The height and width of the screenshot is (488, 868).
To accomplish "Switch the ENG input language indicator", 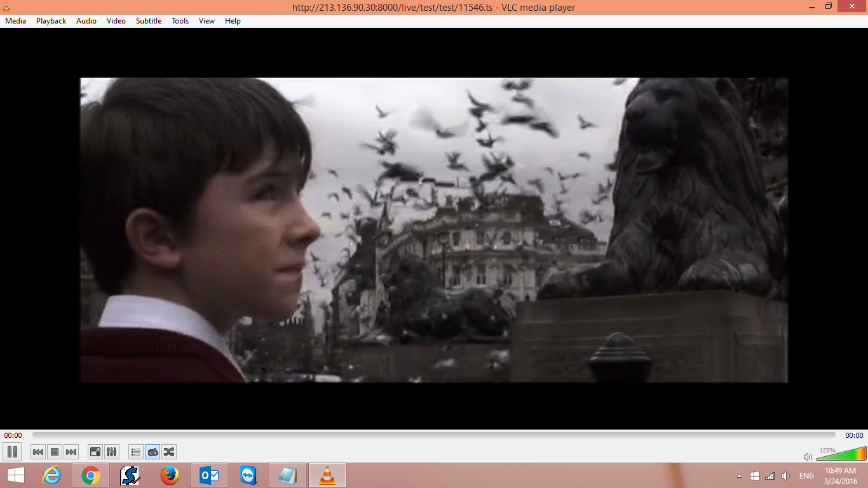I will 806,476.
